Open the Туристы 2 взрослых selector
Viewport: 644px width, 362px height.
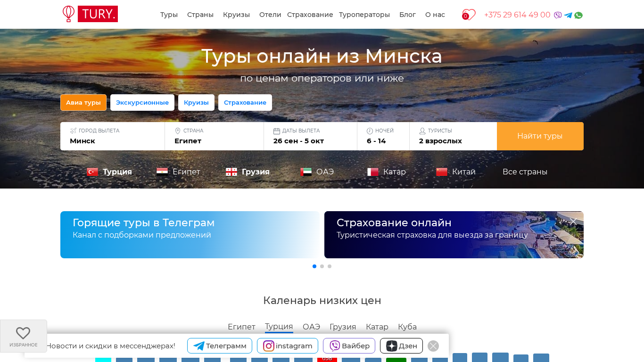tap(453, 136)
